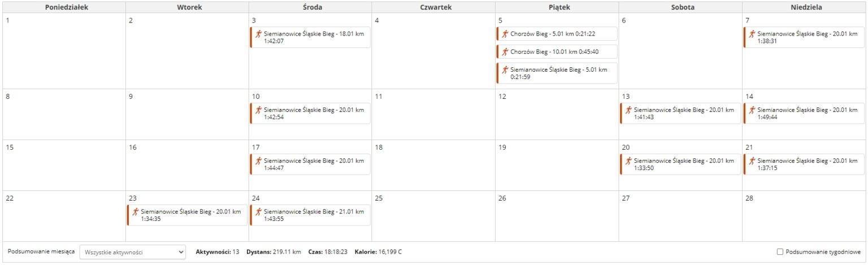The height and width of the screenshot is (265, 868).
Task: Select the empty day cell numbered 16
Action: 186,166
